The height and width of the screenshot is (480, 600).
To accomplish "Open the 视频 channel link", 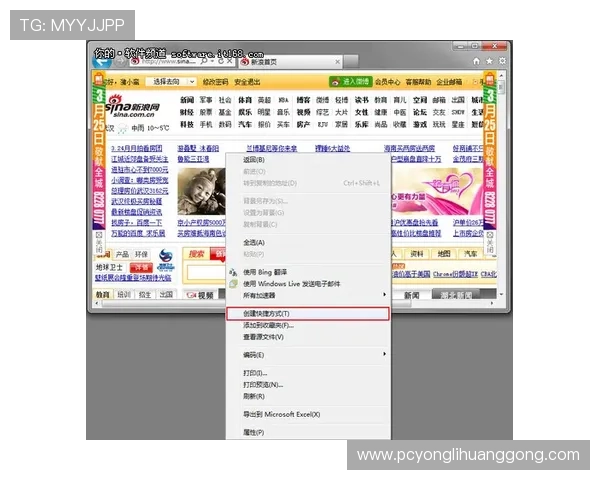I will pos(303,112).
